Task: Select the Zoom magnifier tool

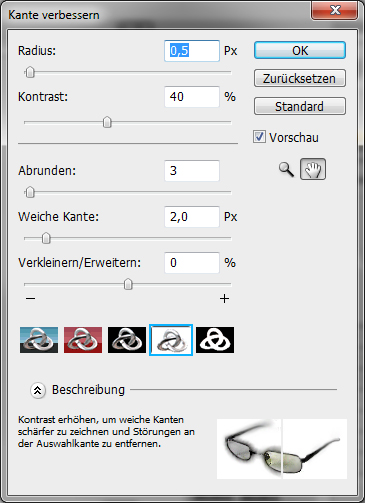Action: pos(286,169)
